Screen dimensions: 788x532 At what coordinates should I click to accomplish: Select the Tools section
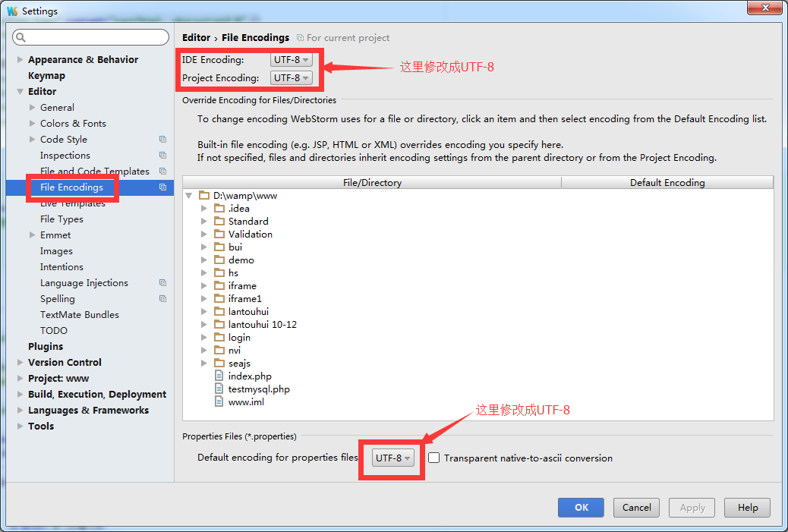pyautogui.click(x=41, y=426)
